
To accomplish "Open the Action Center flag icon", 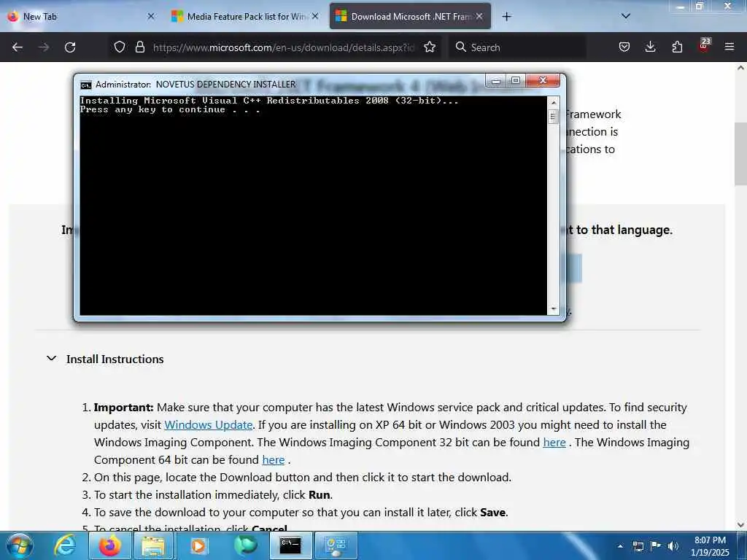I will click(x=656, y=546).
